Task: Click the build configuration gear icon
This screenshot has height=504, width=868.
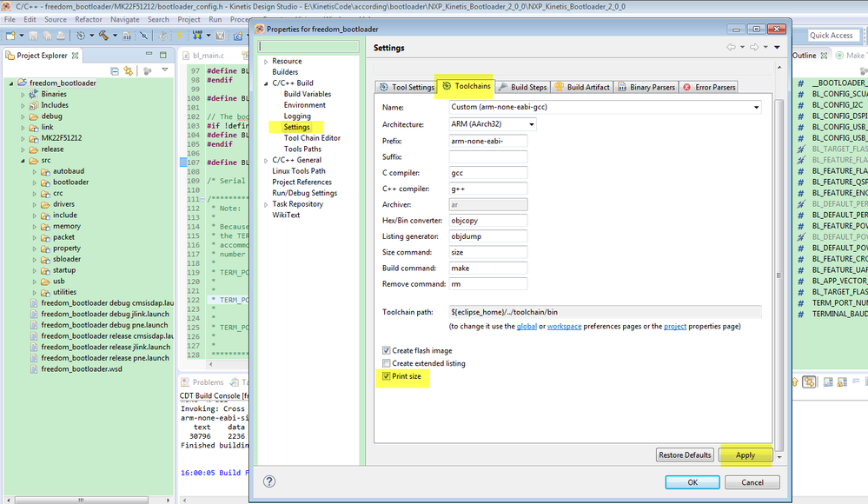Action: point(81,36)
